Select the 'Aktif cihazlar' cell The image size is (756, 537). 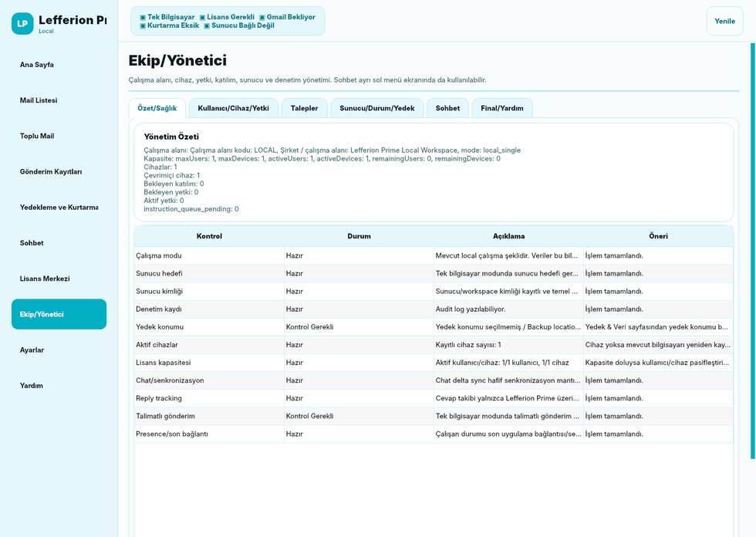(209, 345)
